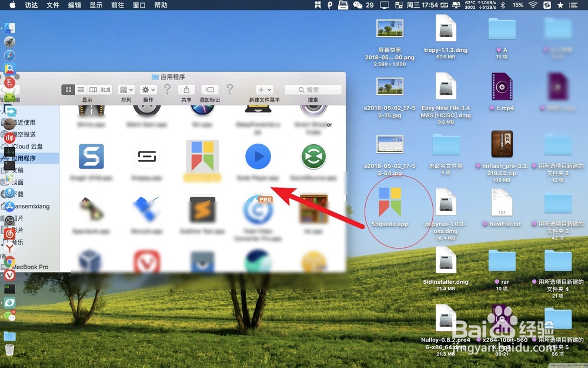Launch Safari compass icon from the Dock
This screenshot has height=368, width=588.
(x=9, y=55)
